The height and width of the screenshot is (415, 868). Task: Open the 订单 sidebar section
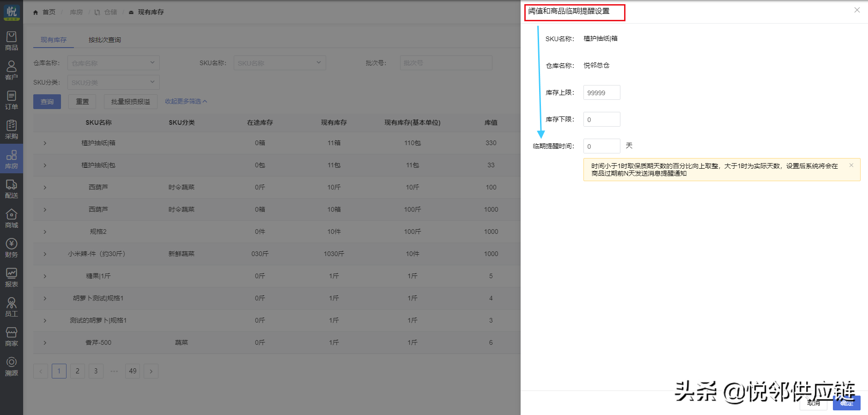[12, 100]
